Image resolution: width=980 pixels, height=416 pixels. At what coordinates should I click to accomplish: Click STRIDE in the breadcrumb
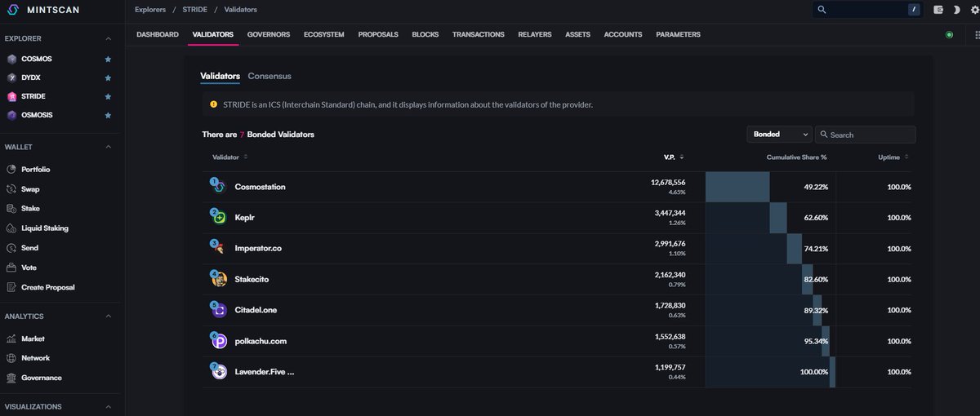click(194, 10)
